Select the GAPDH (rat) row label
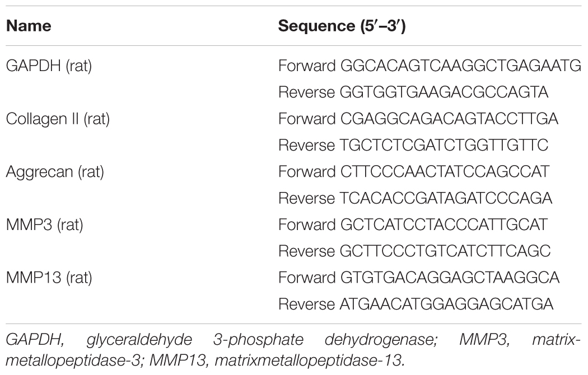 (49, 66)
